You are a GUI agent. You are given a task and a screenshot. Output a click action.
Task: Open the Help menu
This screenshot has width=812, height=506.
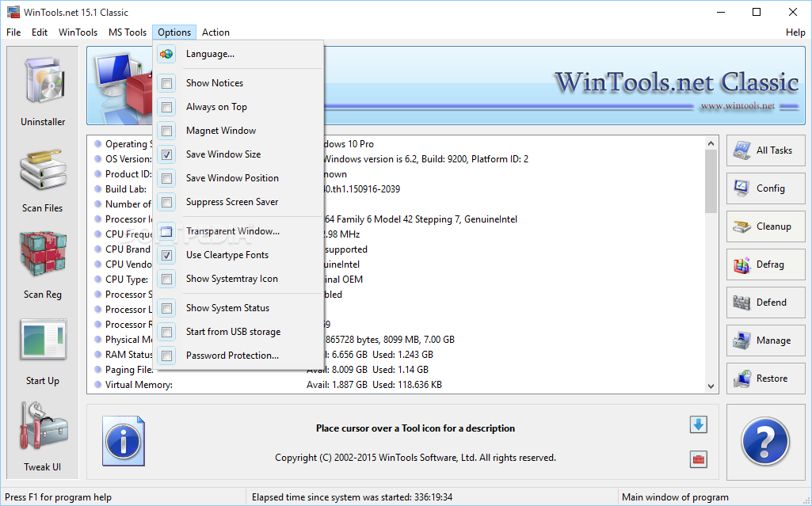click(x=795, y=32)
